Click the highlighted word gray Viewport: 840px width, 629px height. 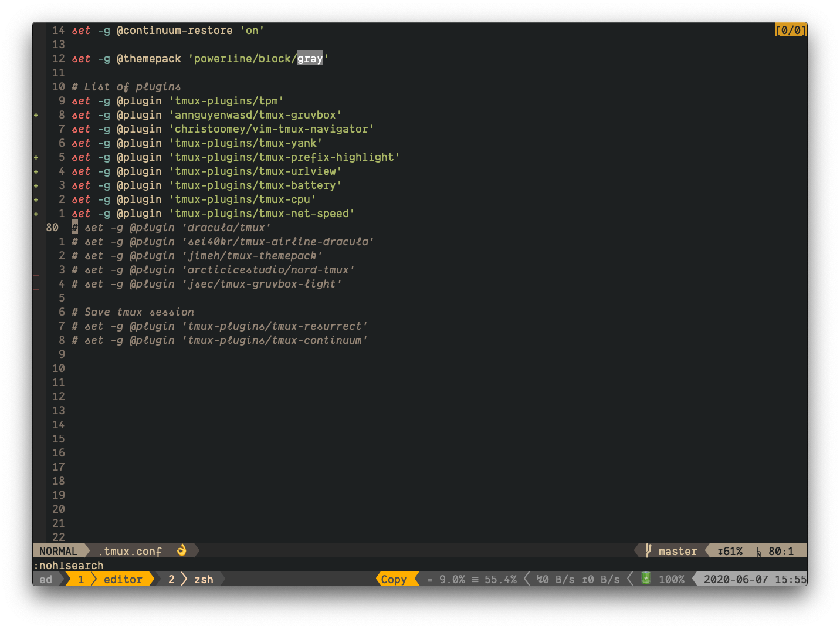[x=310, y=58]
